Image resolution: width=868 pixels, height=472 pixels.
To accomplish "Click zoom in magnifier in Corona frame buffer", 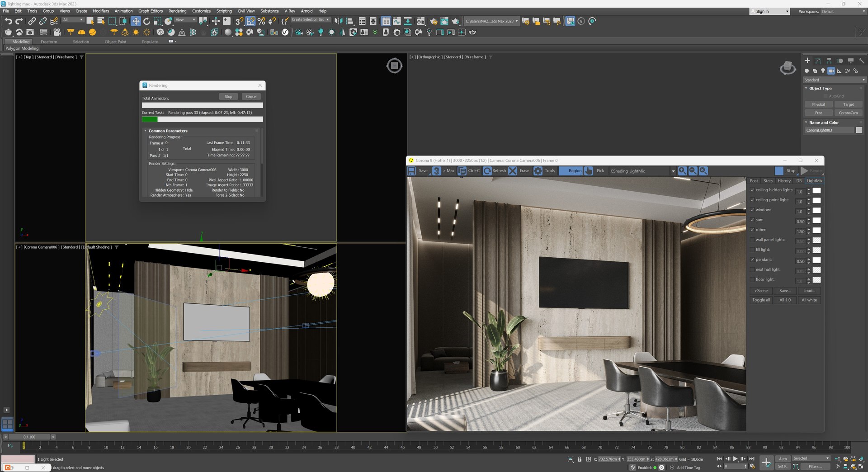I will tap(683, 171).
